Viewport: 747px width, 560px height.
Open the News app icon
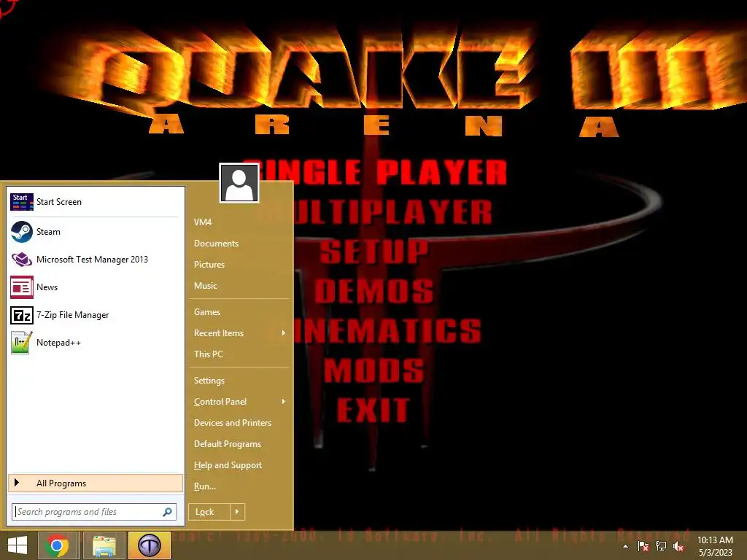tap(21, 287)
